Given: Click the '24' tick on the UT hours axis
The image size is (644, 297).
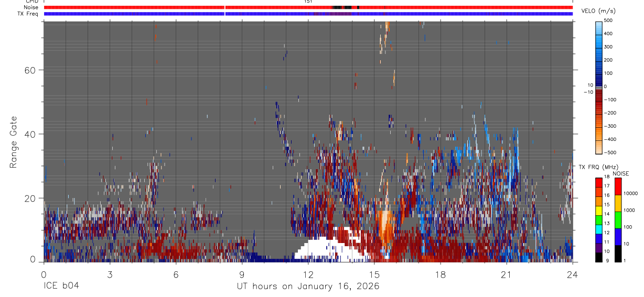Looking at the screenshot, I should tap(573, 274).
